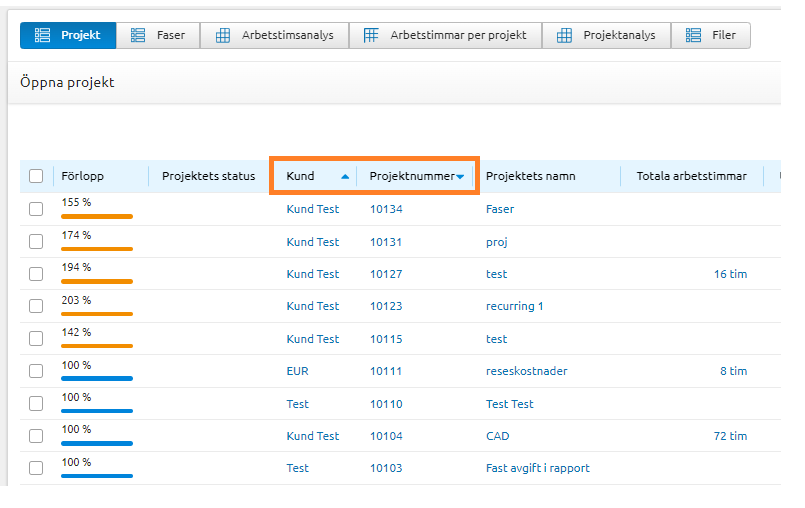Click the list icon on Faser tab

click(138, 35)
